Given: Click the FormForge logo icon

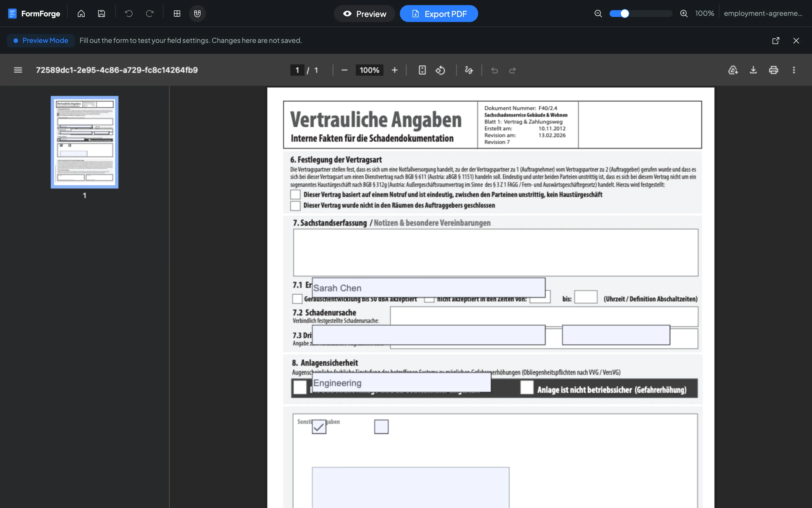Looking at the screenshot, I should click(12, 14).
